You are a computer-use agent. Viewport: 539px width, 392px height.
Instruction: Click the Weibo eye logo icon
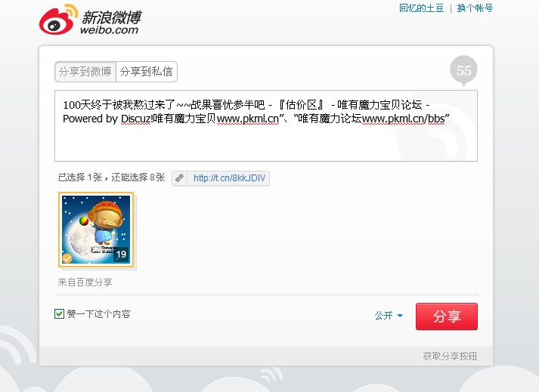pyautogui.click(x=58, y=20)
